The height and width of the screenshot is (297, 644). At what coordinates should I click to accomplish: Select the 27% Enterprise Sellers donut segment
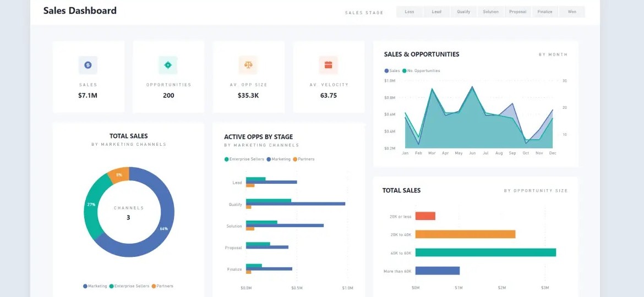click(x=91, y=205)
